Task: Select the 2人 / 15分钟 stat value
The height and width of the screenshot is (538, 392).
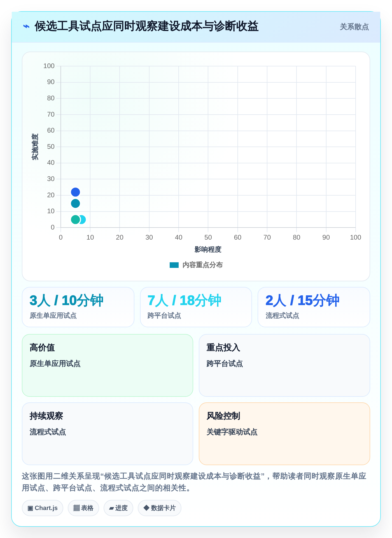Action: click(x=302, y=300)
